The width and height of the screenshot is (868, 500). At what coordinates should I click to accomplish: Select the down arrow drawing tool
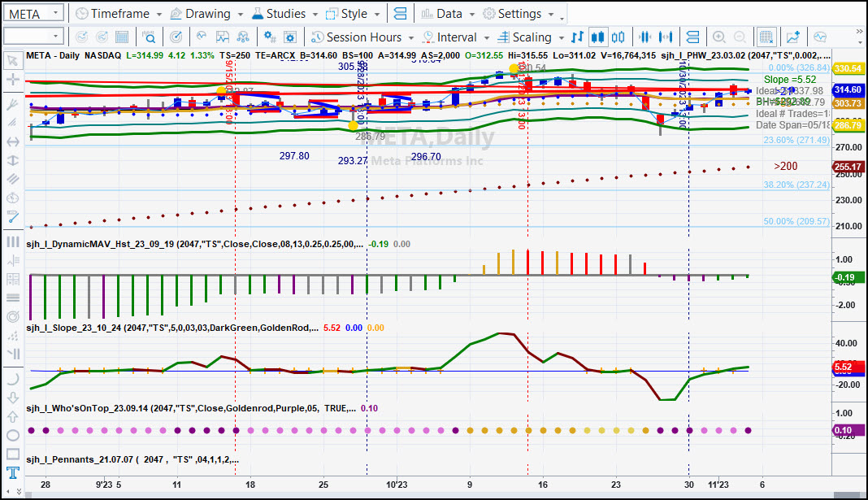click(13, 398)
